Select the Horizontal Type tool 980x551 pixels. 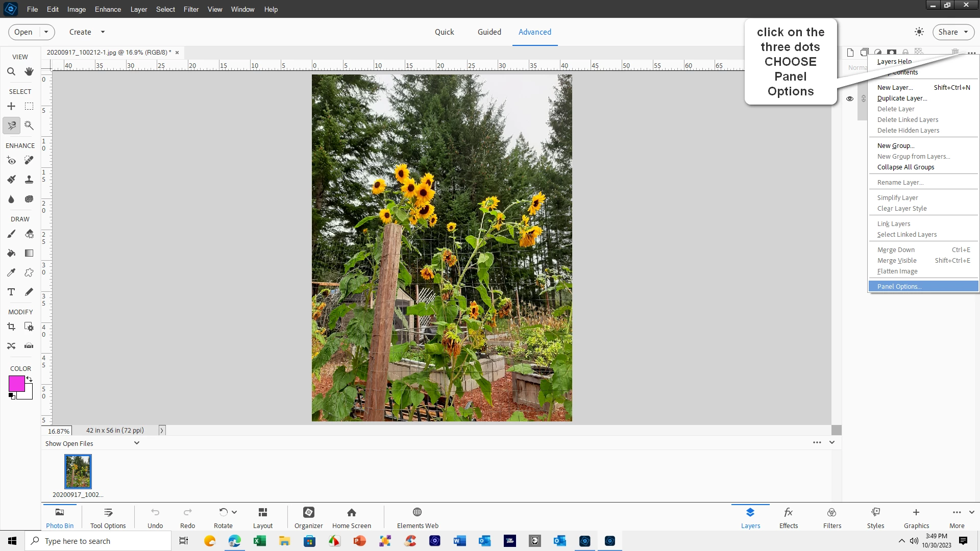tap(11, 292)
